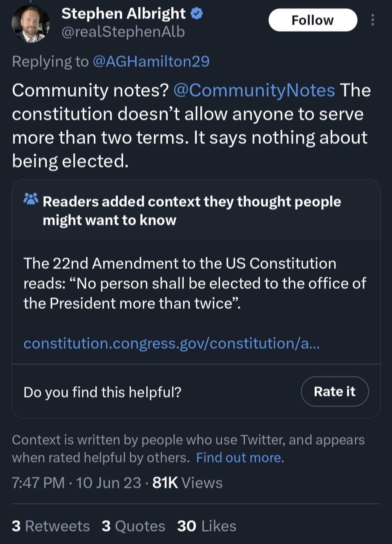
Task: Open Stephen Albright's profile picture
Action: click(30, 24)
